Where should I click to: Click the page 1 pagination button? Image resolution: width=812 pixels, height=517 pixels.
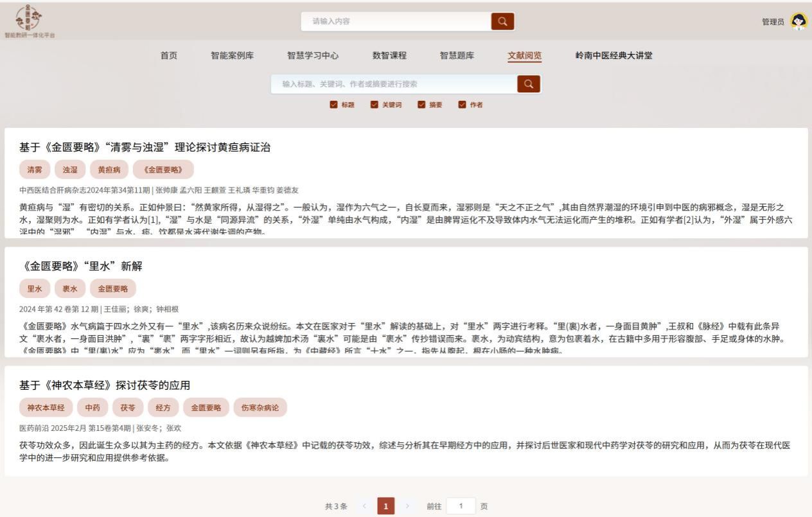(x=385, y=506)
